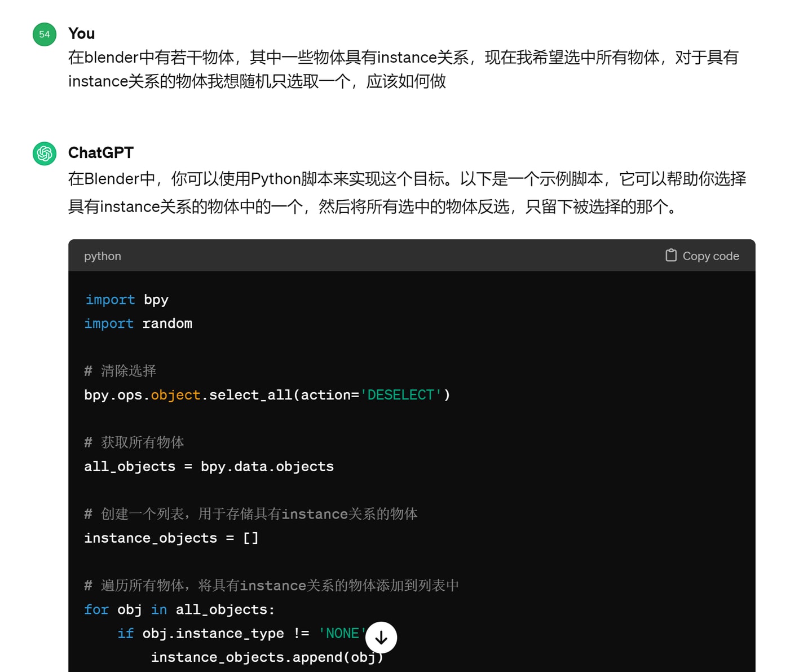This screenshot has width=812, height=672.
Task: Click ChatGPT's reply paragraph about Python脚本
Action: (407, 192)
